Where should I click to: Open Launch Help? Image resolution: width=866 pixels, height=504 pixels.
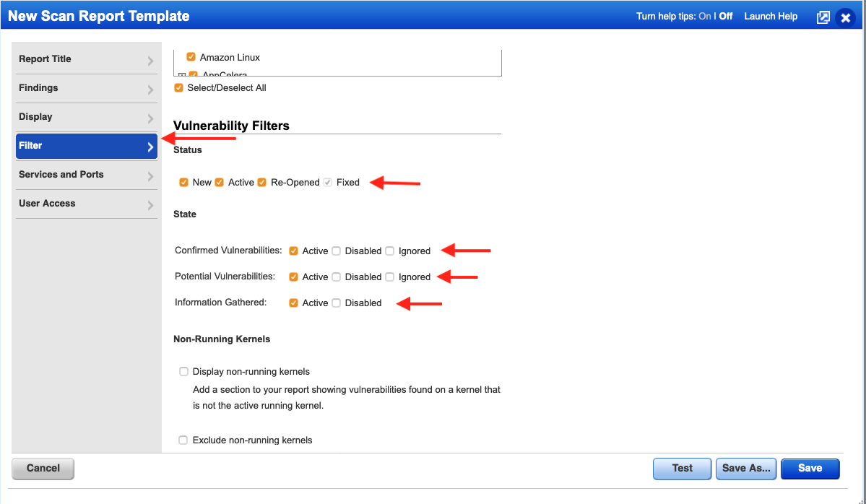click(x=770, y=15)
